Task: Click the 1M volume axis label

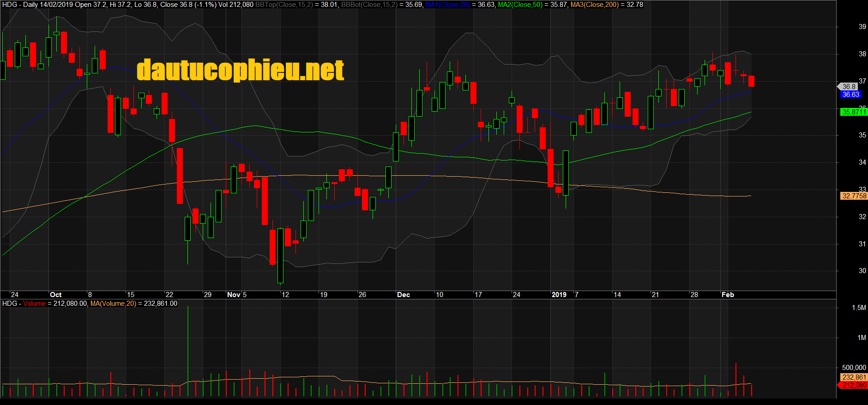Action: tap(862, 338)
